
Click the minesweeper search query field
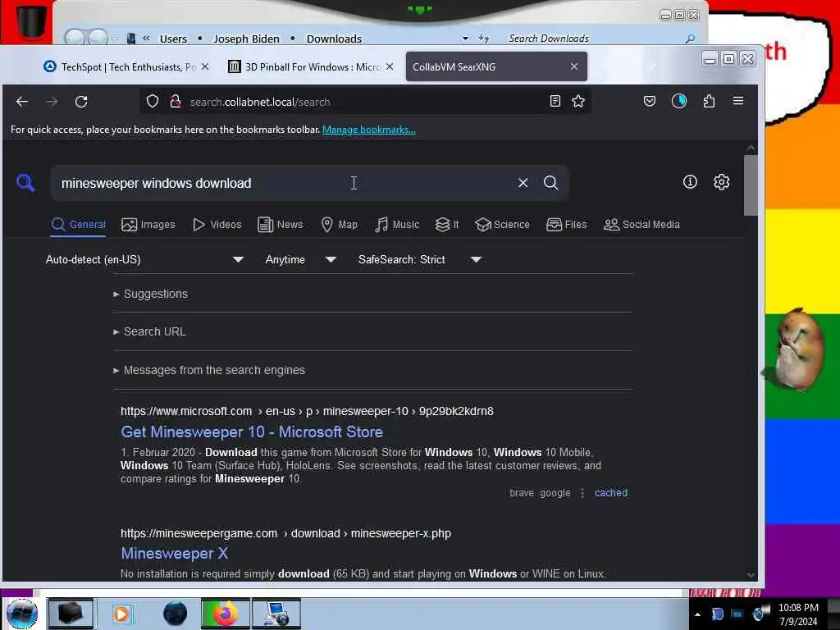pyautogui.click(x=284, y=183)
